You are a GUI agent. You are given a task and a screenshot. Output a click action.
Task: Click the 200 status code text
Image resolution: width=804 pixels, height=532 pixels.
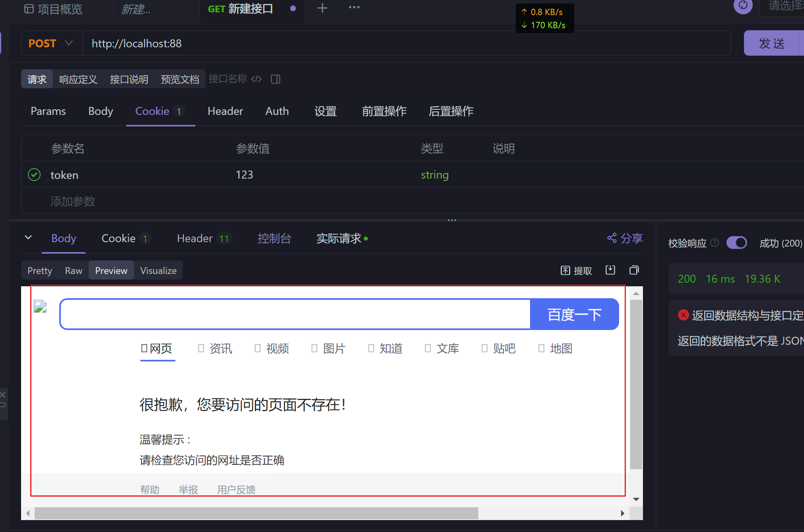[687, 279]
